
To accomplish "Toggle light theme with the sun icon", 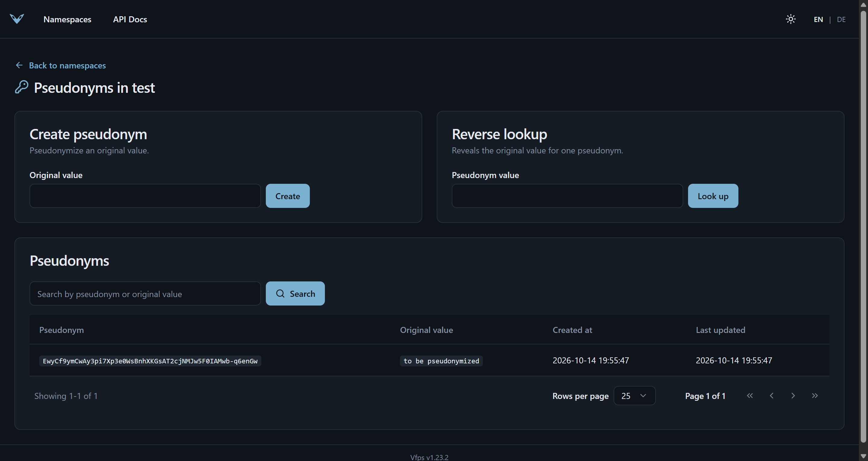I will (x=791, y=19).
